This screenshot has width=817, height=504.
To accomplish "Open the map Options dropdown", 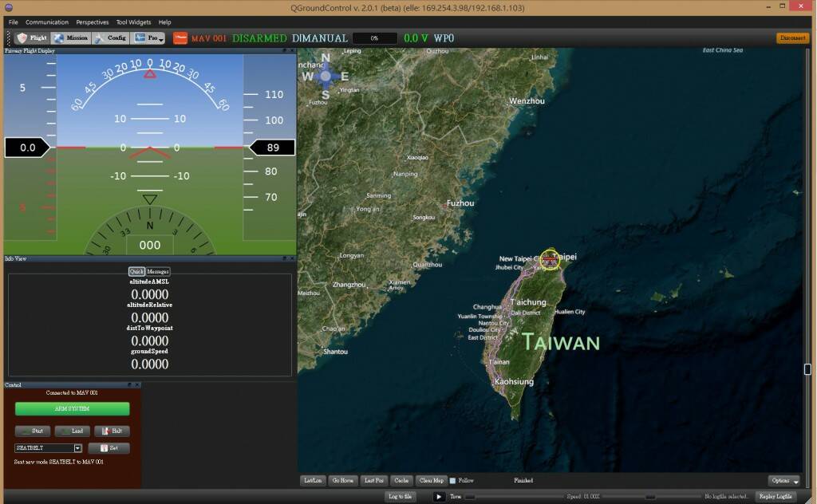I will click(x=783, y=481).
